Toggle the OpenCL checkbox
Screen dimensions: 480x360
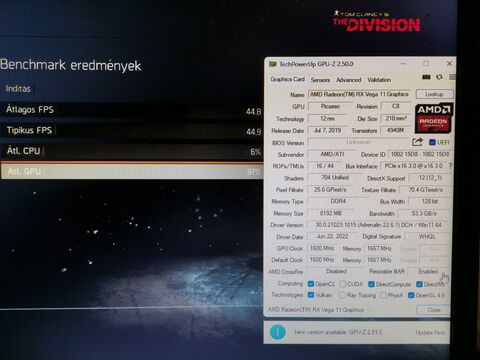[311, 284]
